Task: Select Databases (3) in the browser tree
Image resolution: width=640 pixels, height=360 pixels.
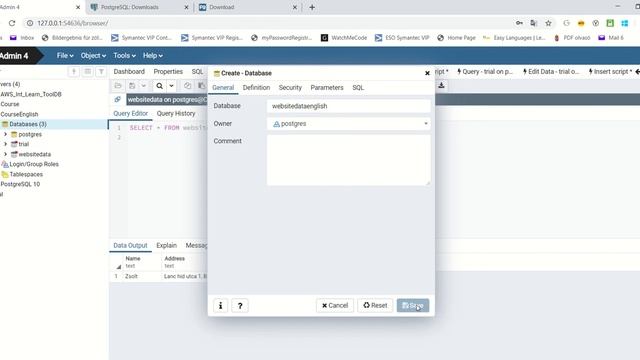Action: pos(28,124)
